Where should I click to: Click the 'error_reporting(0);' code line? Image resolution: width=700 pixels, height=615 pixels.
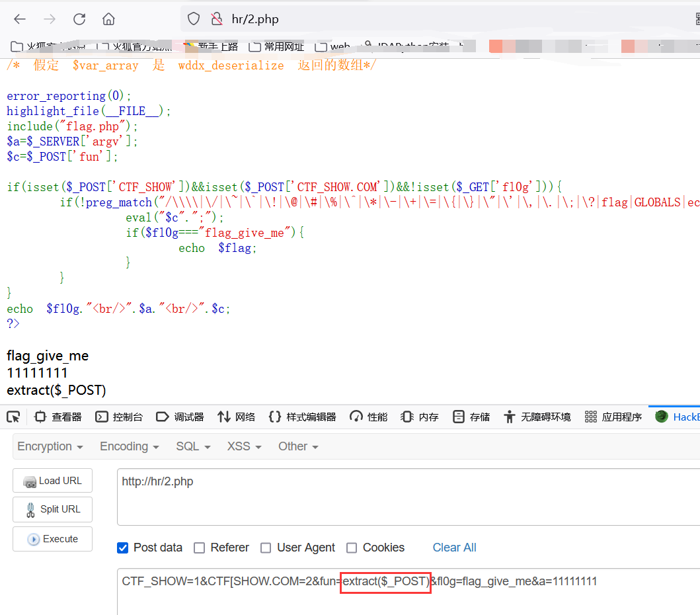click(69, 96)
